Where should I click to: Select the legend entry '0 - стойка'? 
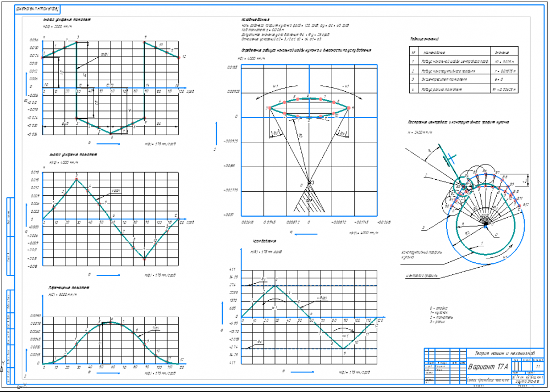pos(438,308)
